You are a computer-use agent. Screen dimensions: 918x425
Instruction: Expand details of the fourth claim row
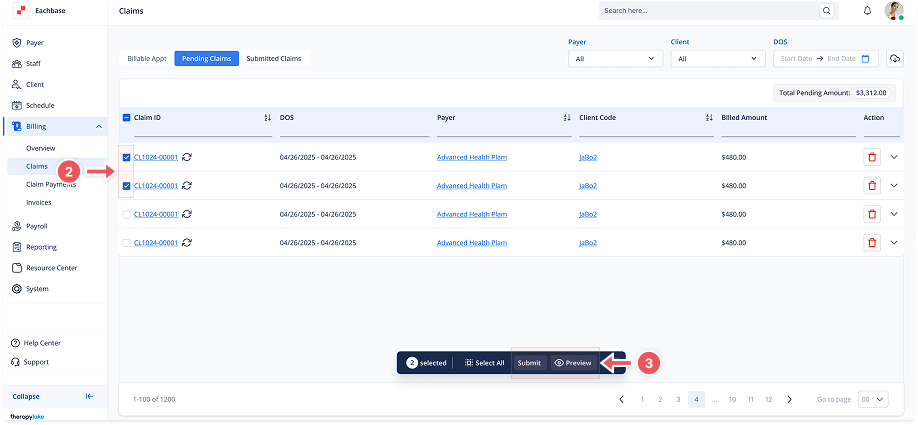[893, 242]
